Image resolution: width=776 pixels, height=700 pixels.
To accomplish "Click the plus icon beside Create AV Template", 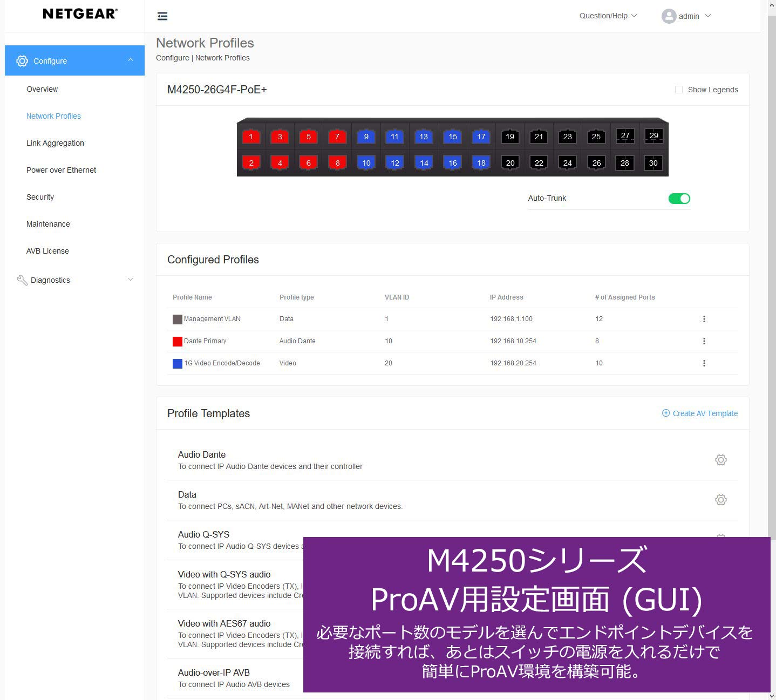I will click(x=666, y=413).
